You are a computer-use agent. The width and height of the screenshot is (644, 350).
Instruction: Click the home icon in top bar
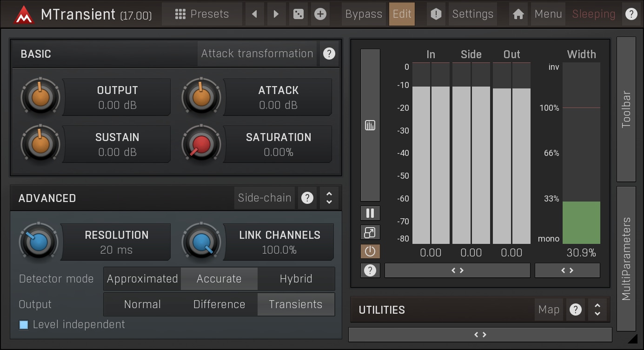coord(518,14)
